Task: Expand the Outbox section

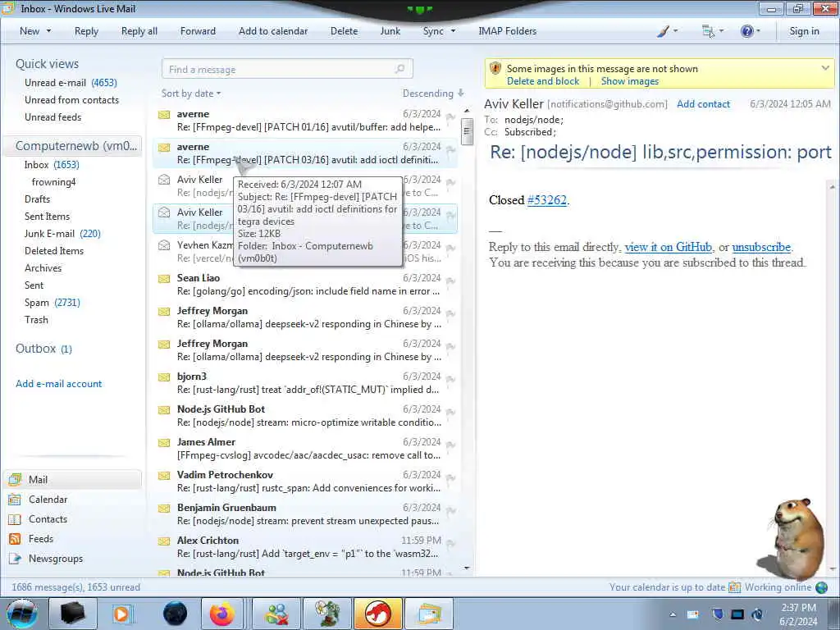Action: [43, 349]
